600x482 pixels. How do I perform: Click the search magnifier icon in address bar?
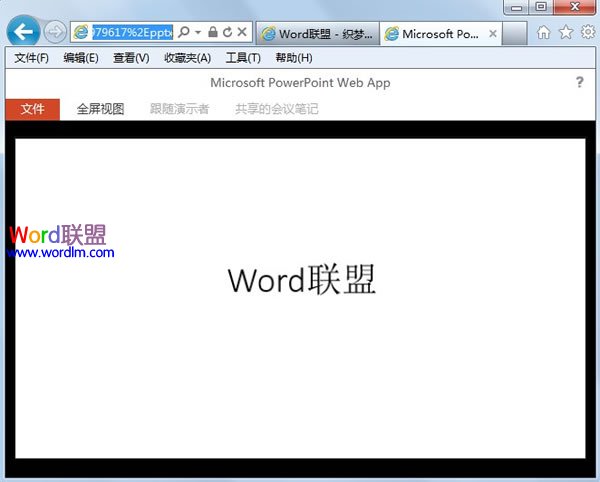(184, 32)
